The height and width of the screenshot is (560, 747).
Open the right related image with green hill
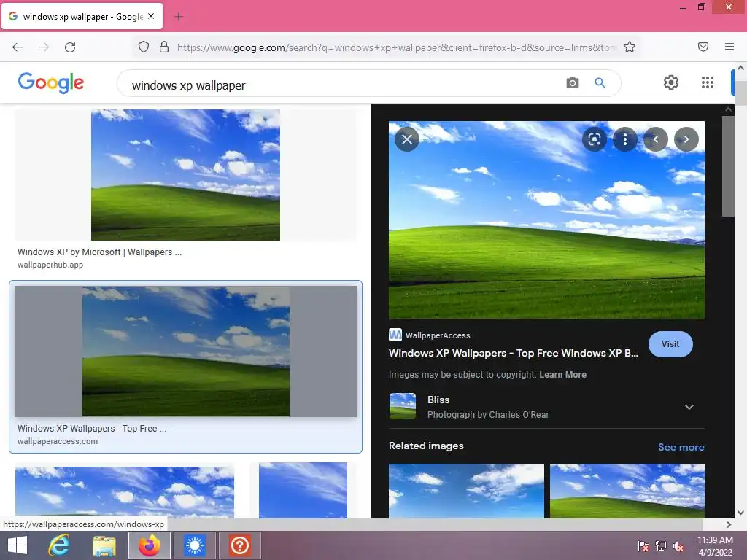[627, 491]
